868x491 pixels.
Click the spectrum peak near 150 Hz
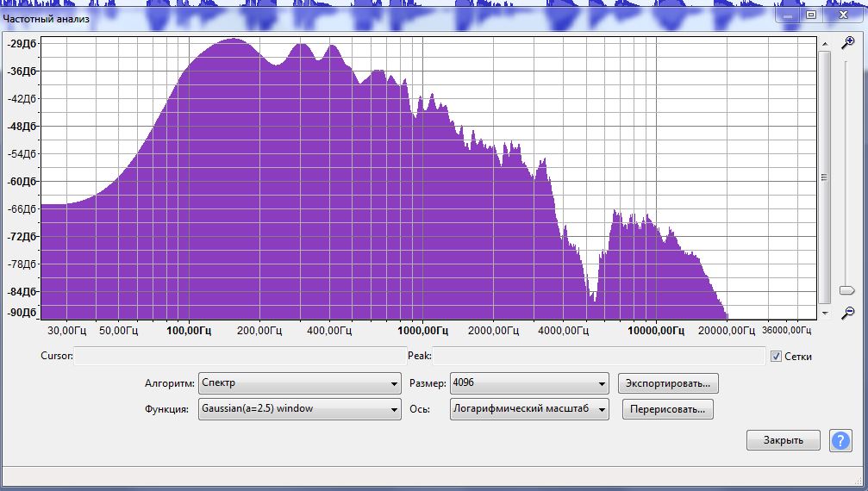tap(234, 40)
